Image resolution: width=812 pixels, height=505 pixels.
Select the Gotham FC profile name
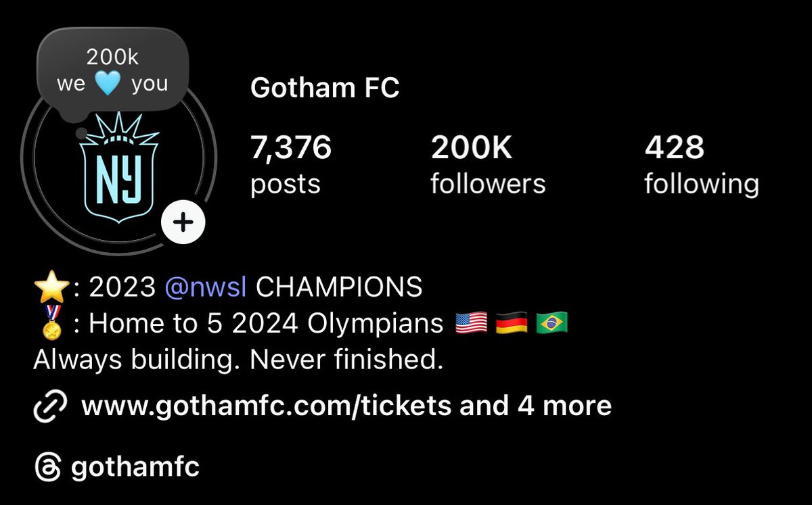[325, 87]
